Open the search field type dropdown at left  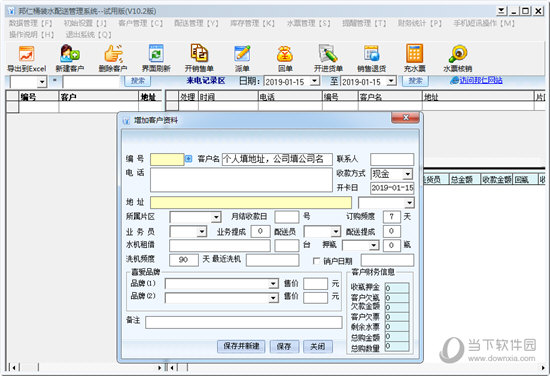click(x=42, y=82)
